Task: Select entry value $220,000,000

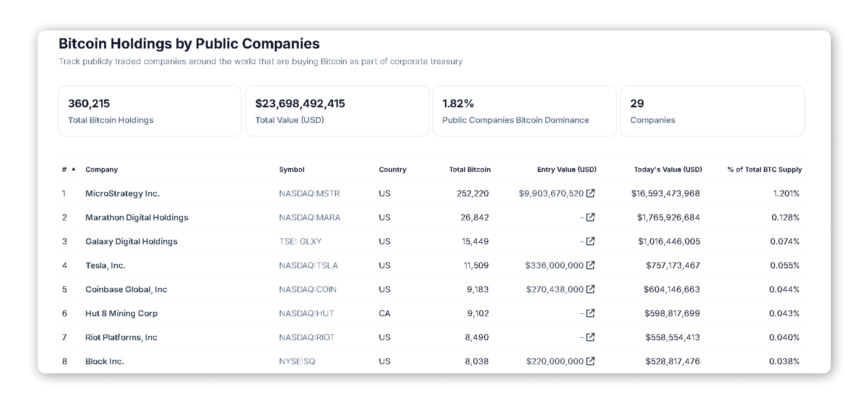Action: coord(555,361)
